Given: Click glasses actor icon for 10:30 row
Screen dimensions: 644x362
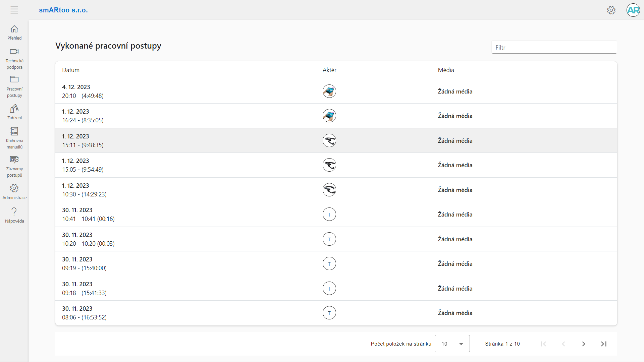Looking at the screenshot, I should click(329, 190).
